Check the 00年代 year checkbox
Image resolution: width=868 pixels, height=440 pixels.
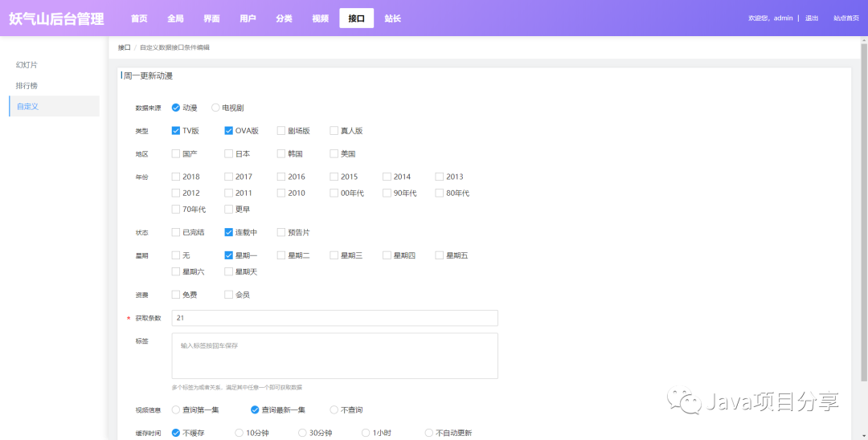click(334, 193)
